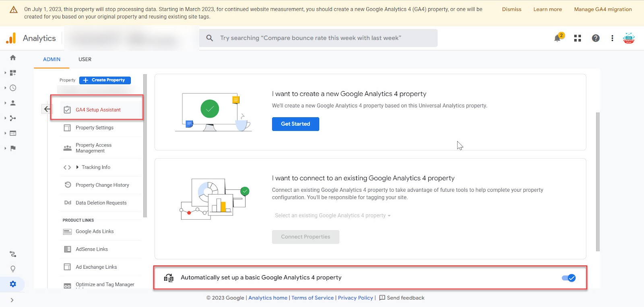The height and width of the screenshot is (307, 644).
Task: Open the help question mark icon
Action: pyautogui.click(x=596, y=38)
